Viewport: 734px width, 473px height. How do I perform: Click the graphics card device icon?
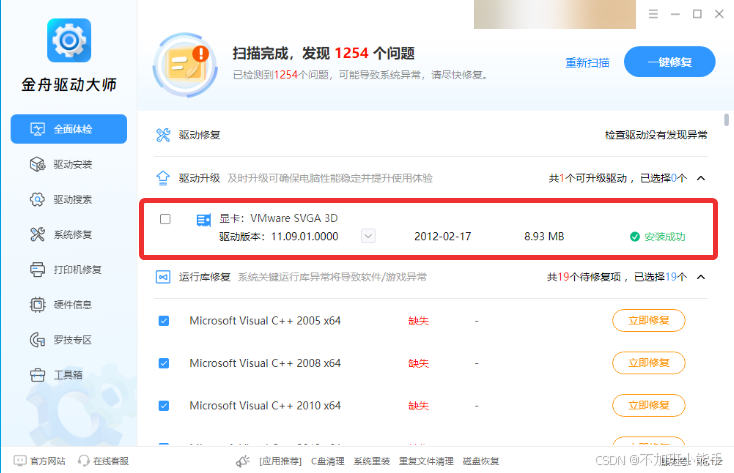pyautogui.click(x=204, y=220)
